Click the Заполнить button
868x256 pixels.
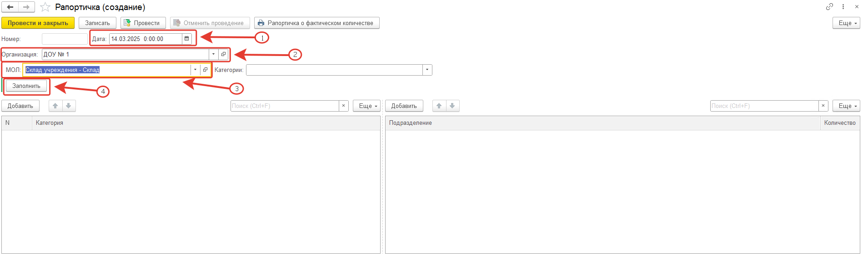26,86
